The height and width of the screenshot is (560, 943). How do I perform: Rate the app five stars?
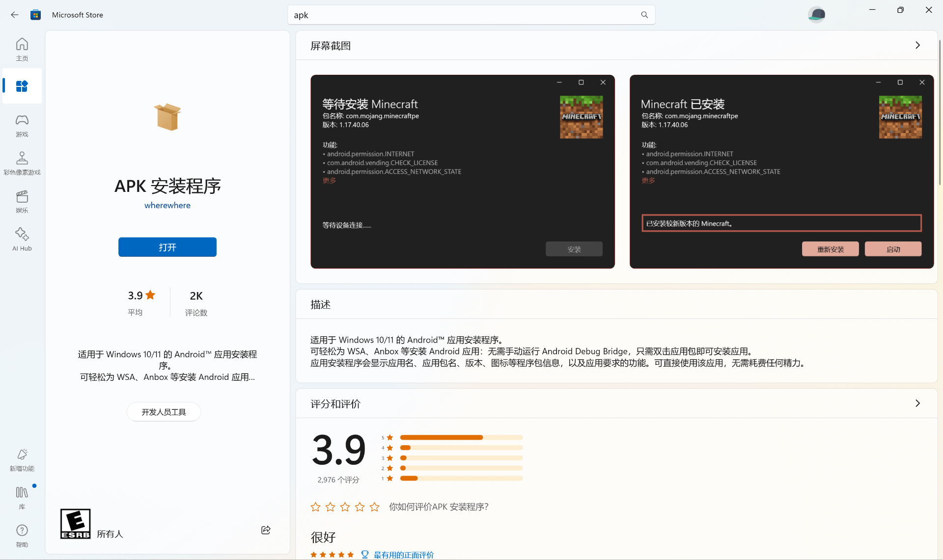coord(374,507)
